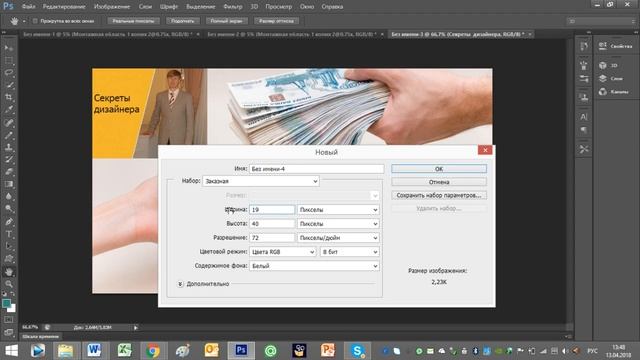The width and height of the screenshot is (640, 360).
Task: Select the Crop tool
Action: click(9, 98)
